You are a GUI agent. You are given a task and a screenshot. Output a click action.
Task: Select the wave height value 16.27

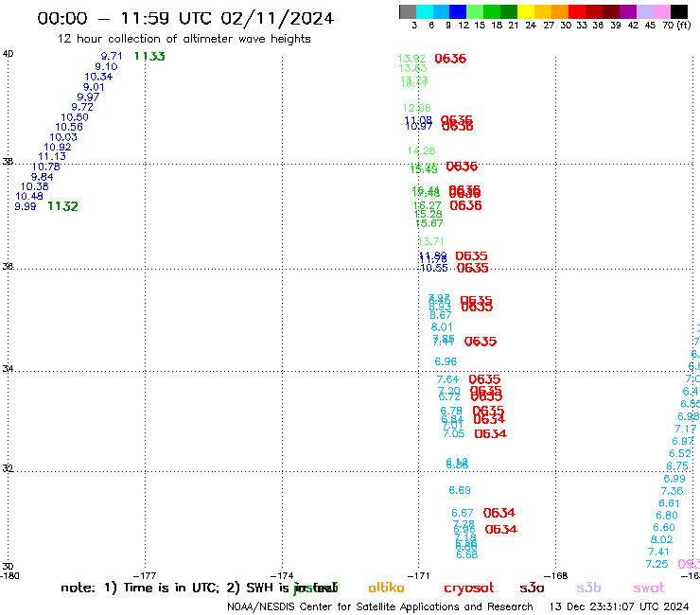[428, 205]
